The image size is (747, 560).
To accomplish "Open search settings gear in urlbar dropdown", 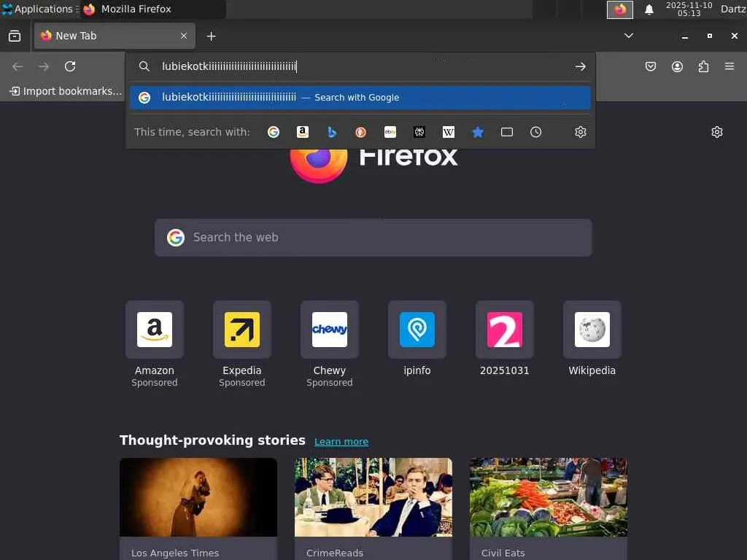I will [x=580, y=132].
